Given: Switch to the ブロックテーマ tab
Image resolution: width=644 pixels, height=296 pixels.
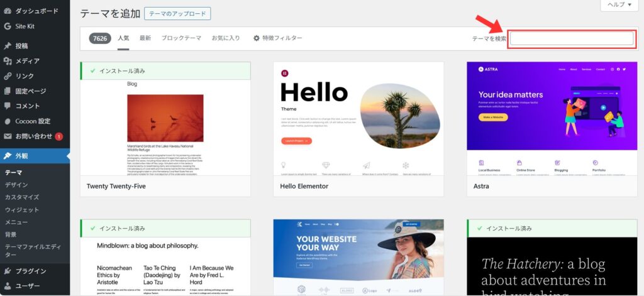Looking at the screenshot, I should pyautogui.click(x=181, y=38).
